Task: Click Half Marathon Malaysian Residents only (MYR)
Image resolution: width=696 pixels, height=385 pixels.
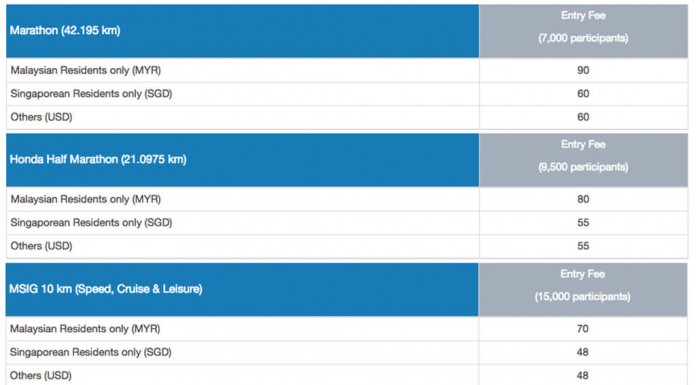Action: 86,199
